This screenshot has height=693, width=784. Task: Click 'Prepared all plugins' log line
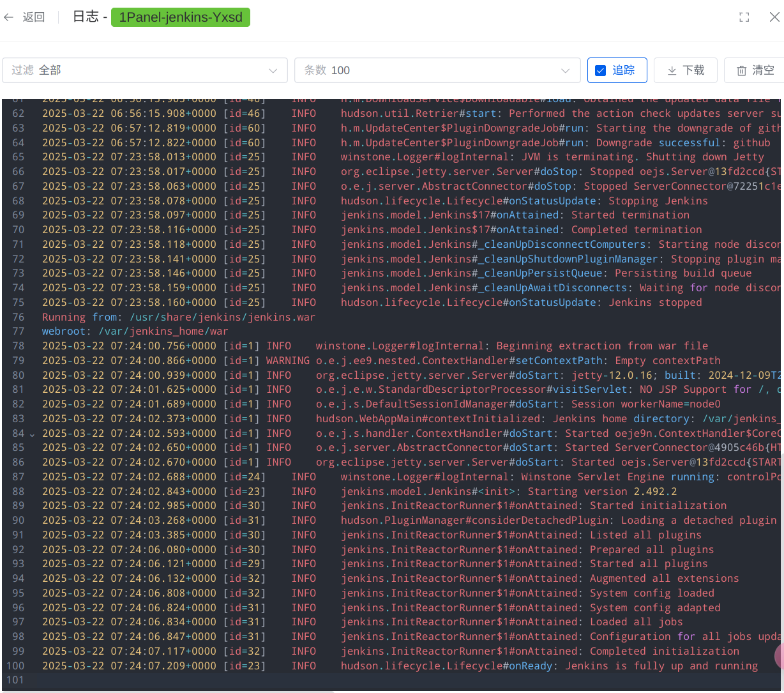click(378, 550)
